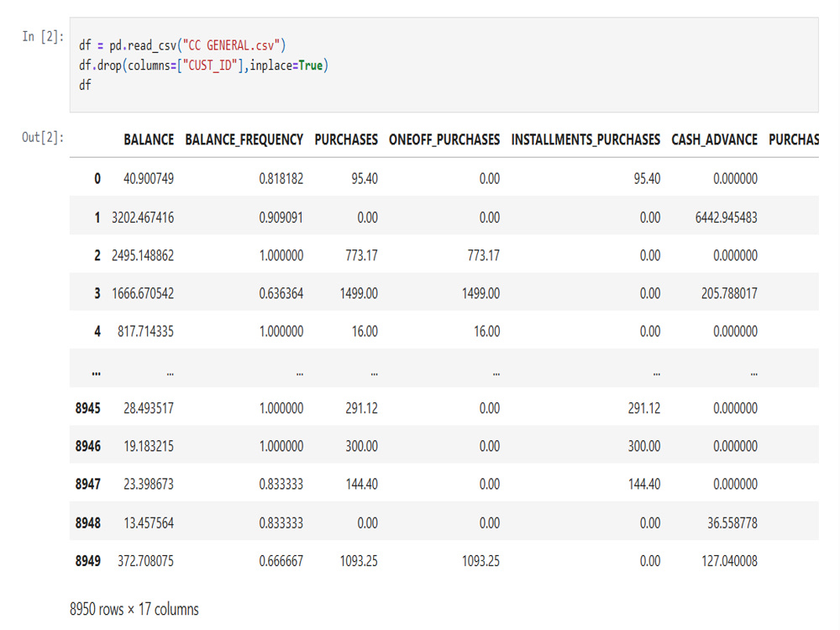Click the row index 2 label
The image size is (840, 630).
click(97, 255)
